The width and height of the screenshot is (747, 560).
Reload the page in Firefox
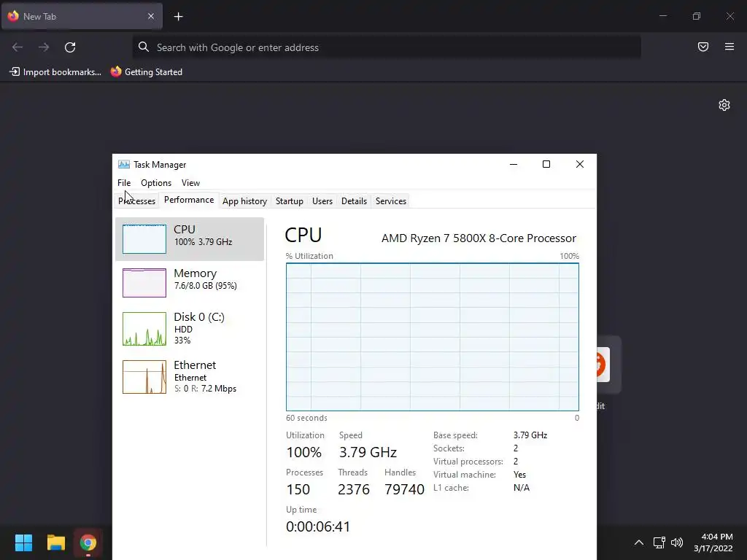[70, 47]
